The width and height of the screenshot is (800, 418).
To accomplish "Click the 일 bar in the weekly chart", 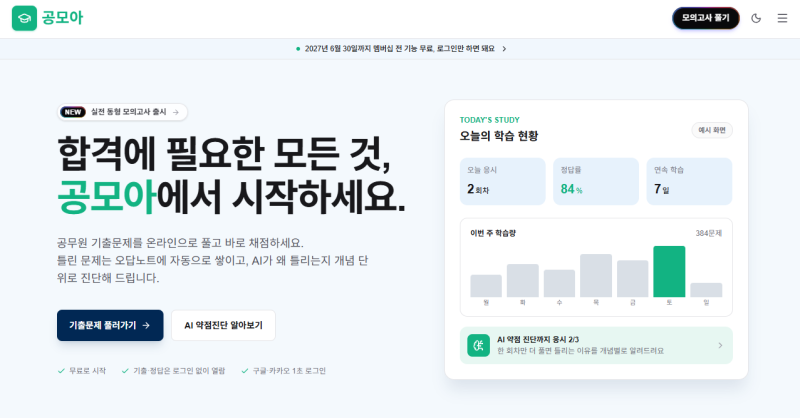I will pos(706,290).
